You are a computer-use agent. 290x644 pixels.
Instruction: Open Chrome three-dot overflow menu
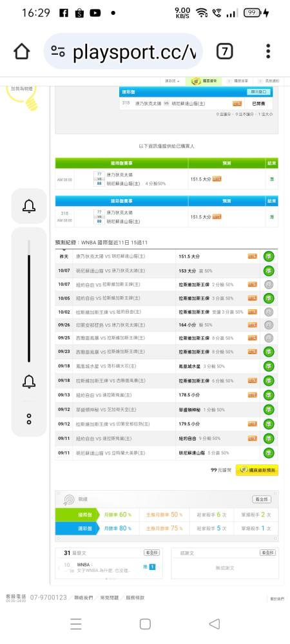[x=268, y=52]
